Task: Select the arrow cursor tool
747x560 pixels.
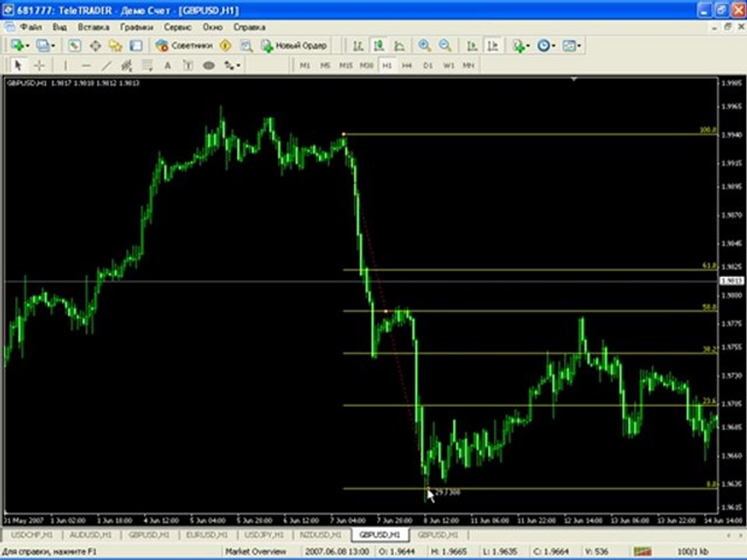Action: click(x=18, y=65)
